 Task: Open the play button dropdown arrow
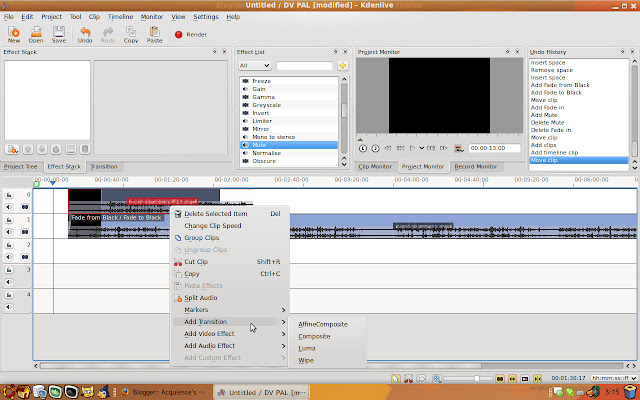(x=422, y=148)
